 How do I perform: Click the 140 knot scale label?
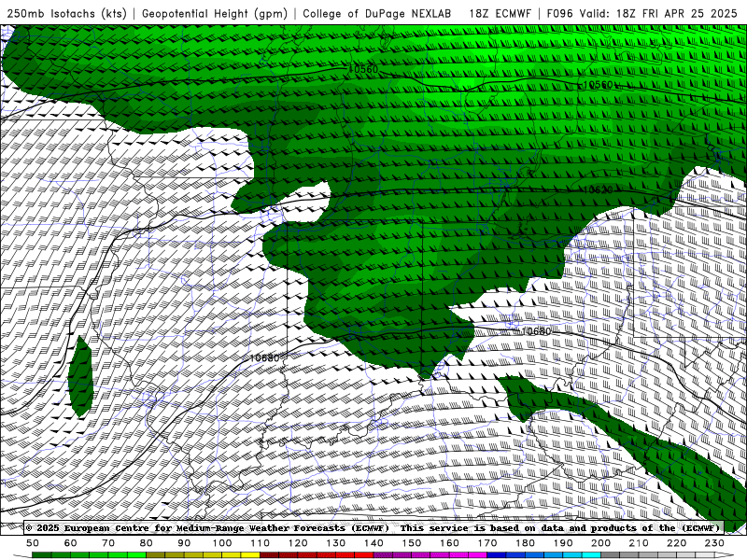coord(373,543)
